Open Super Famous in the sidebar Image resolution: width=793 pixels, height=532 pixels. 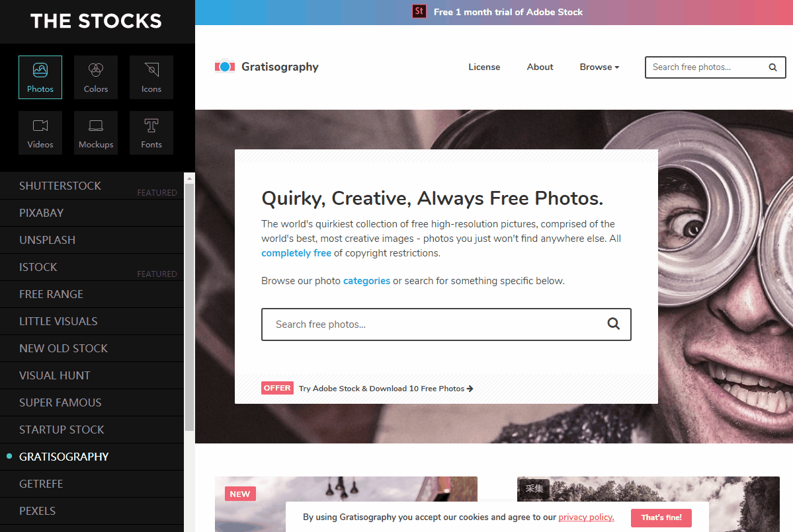(92, 402)
